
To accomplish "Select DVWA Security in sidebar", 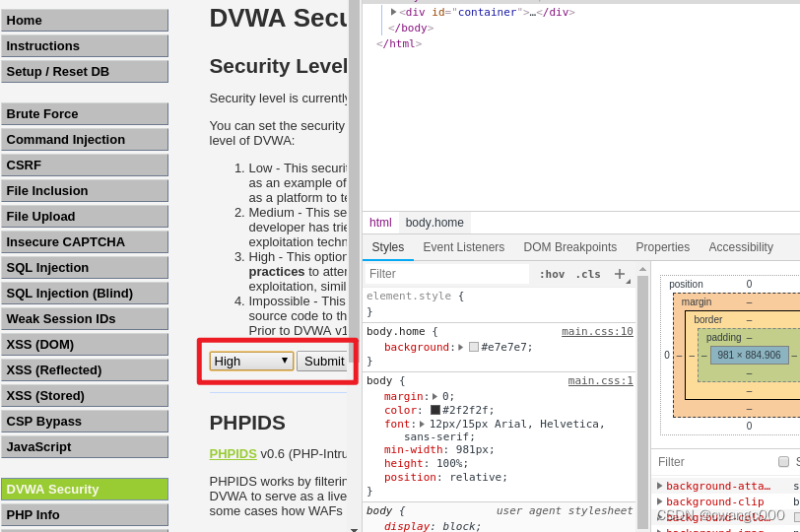I will [85, 490].
